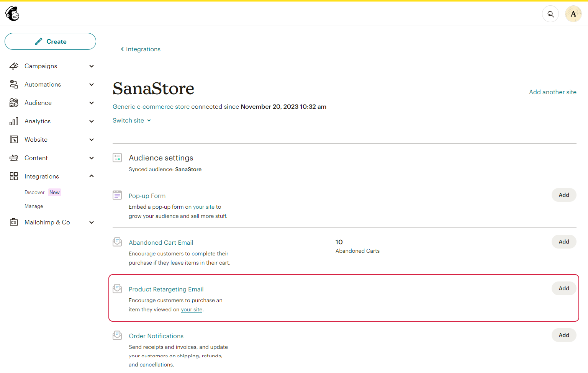Screen dimensions: 588x373
Task: Click the Create button
Action: click(50, 41)
